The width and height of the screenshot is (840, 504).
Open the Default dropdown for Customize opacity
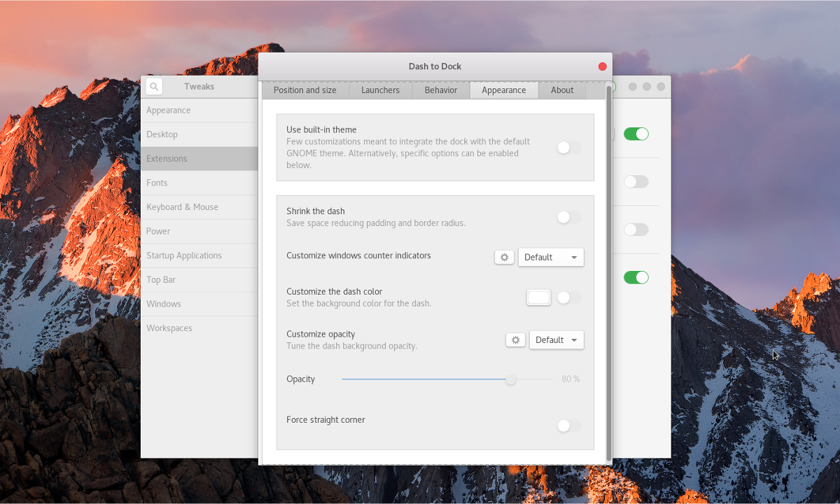pos(556,339)
